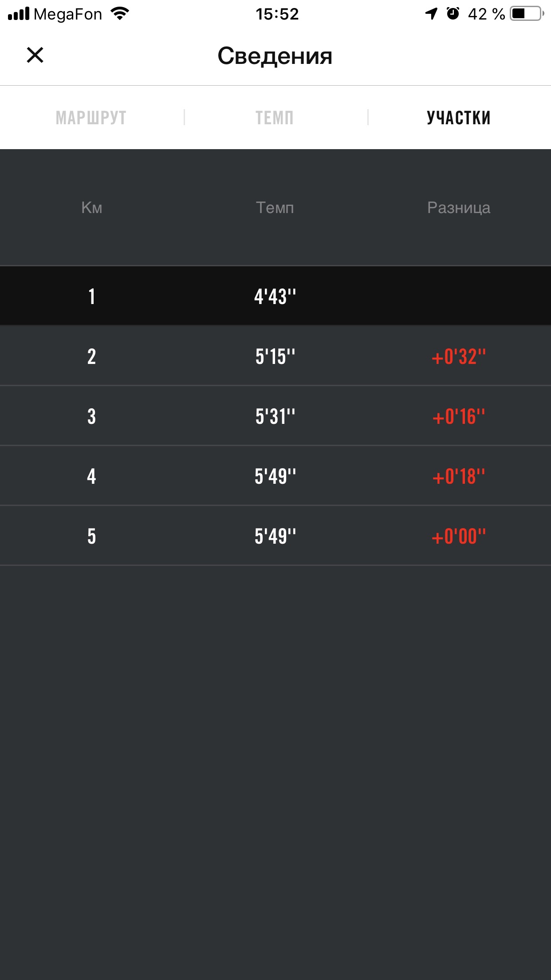Tap the kilometer 5 split row
The image size is (551, 980).
coord(275,536)
